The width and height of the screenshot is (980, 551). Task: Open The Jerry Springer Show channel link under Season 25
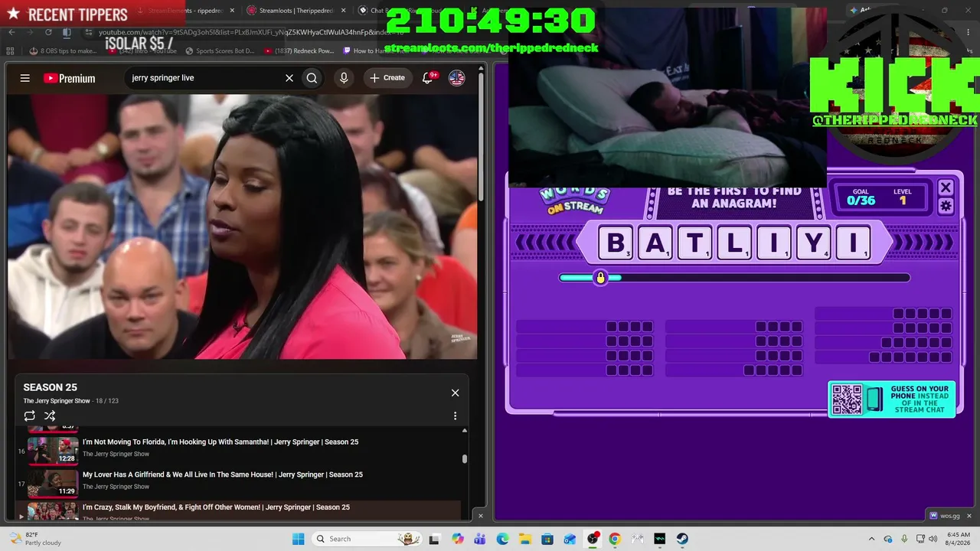pyautogui.click(x=57, y=401)
